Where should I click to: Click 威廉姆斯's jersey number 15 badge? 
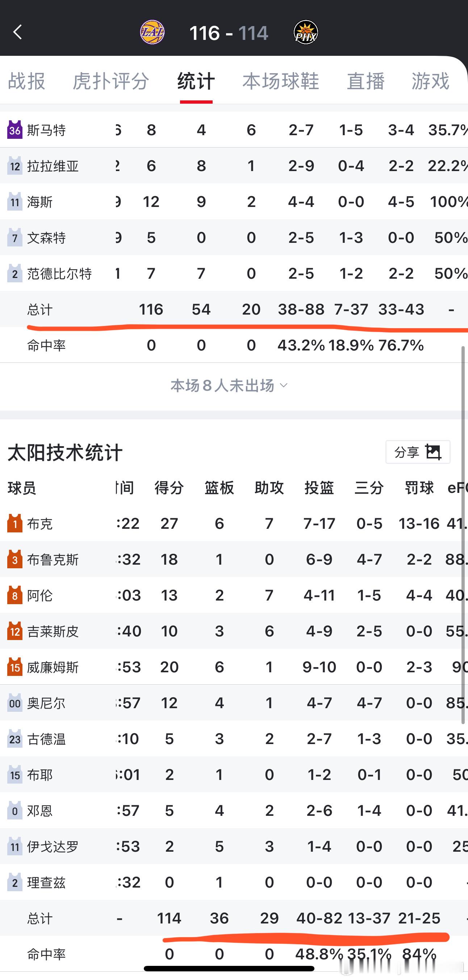coord(14,667)
